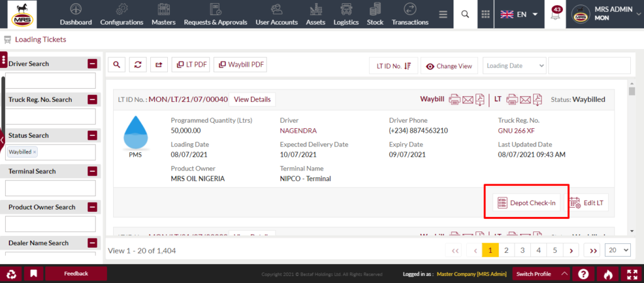
Task: Click the refresh list button
Action: (138, 65)
